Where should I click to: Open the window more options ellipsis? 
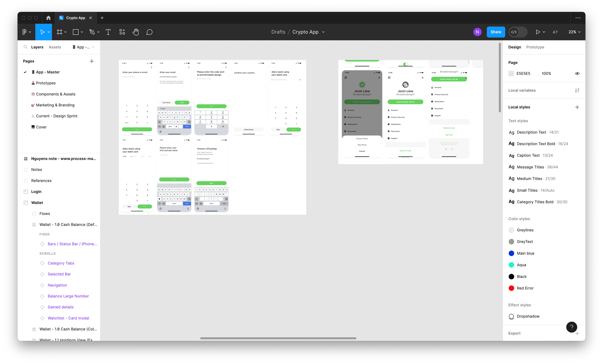[x=578, y=18]
